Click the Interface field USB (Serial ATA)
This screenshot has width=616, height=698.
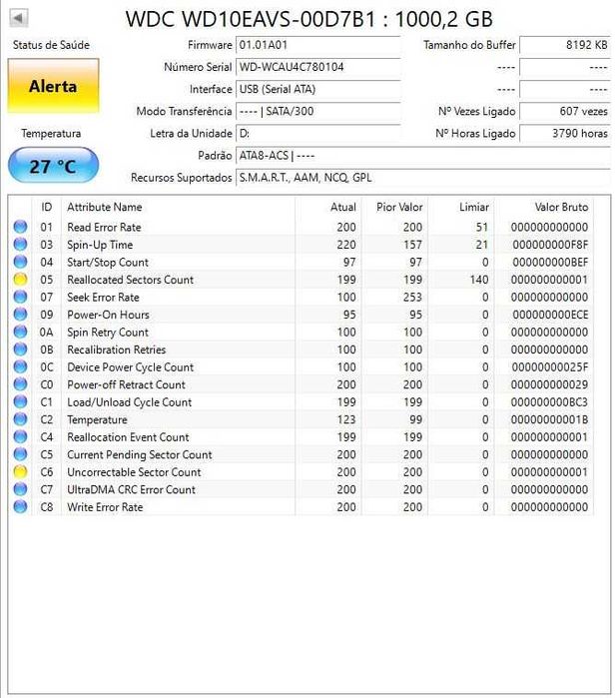(318, 90)
